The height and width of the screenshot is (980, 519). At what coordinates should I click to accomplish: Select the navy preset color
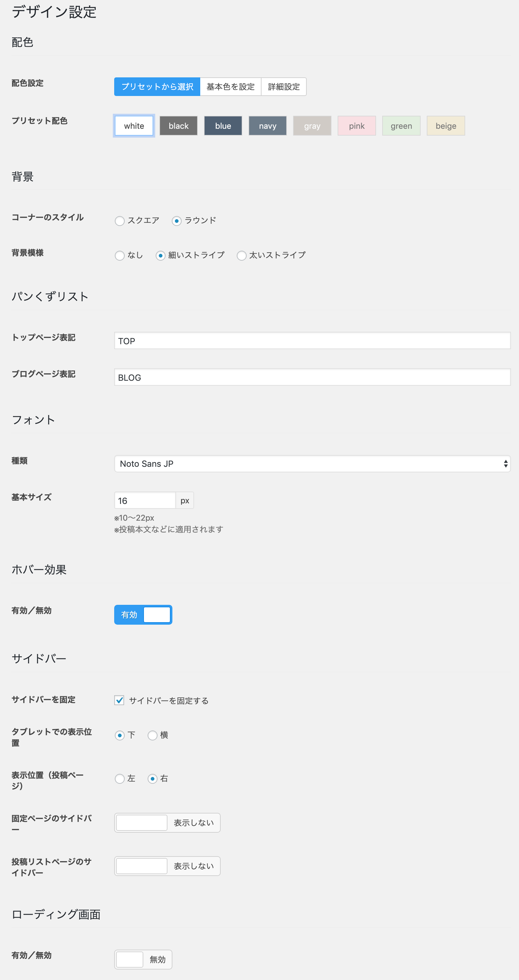[x=267, y=126]
